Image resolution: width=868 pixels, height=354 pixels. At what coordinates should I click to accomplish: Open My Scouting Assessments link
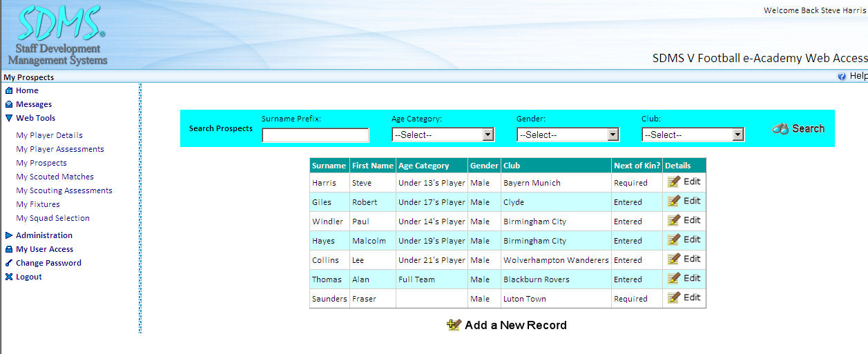click(64, 190)
